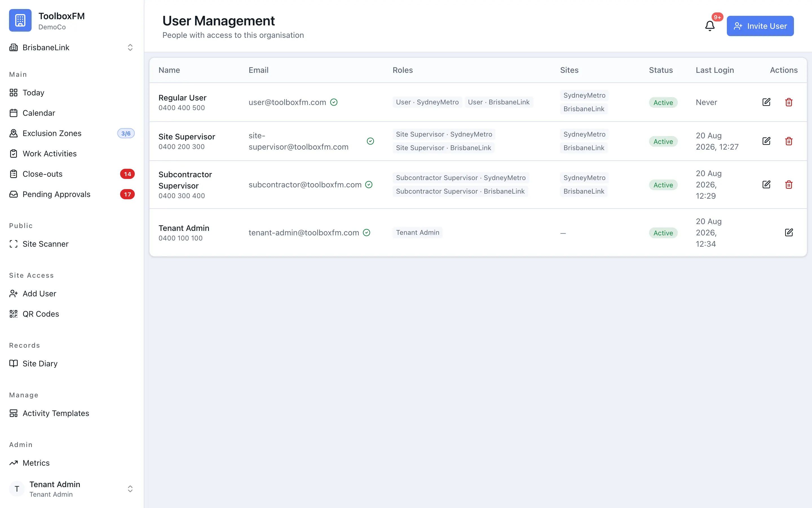Image resolution: width=812 pixels, height=508 pixels.
Task: Click the Calendar sidebar icon
Action: [14, 113]
